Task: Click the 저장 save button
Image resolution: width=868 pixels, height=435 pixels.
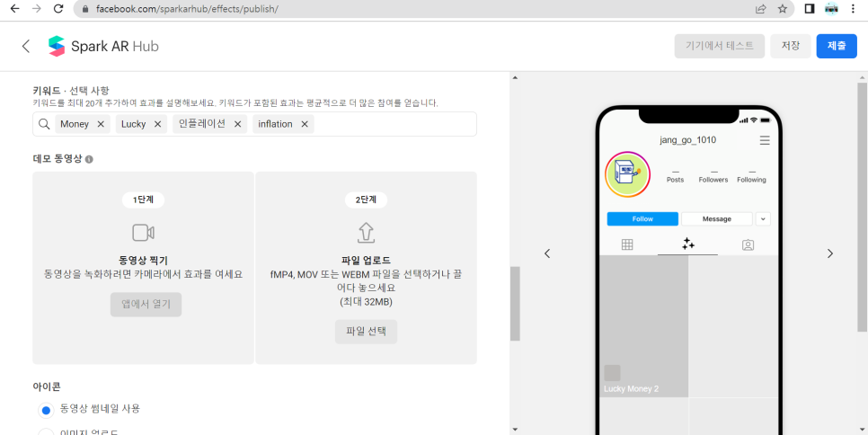Action: 791,46
